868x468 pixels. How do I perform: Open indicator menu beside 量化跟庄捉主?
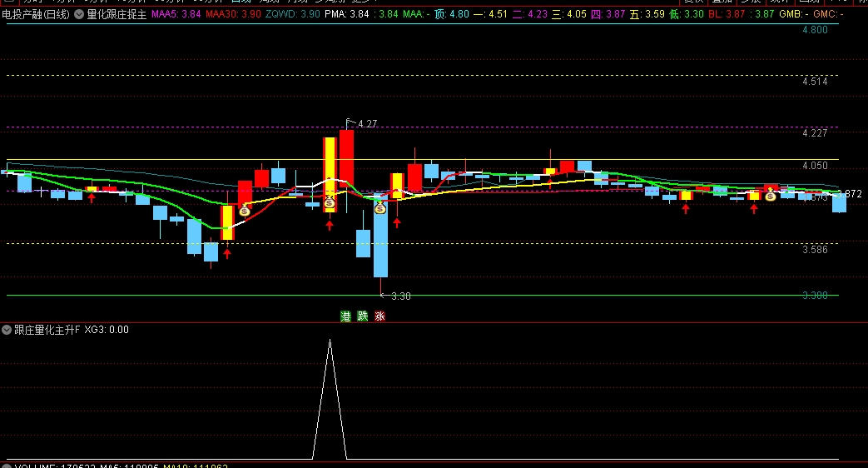coord(79,14)
